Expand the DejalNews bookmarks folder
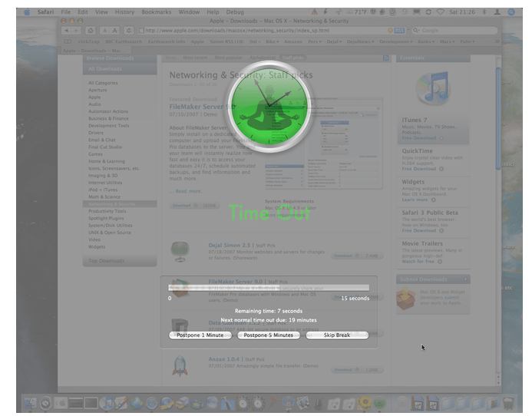This screenshot has height=416, width=532. (x=360, y=41)
